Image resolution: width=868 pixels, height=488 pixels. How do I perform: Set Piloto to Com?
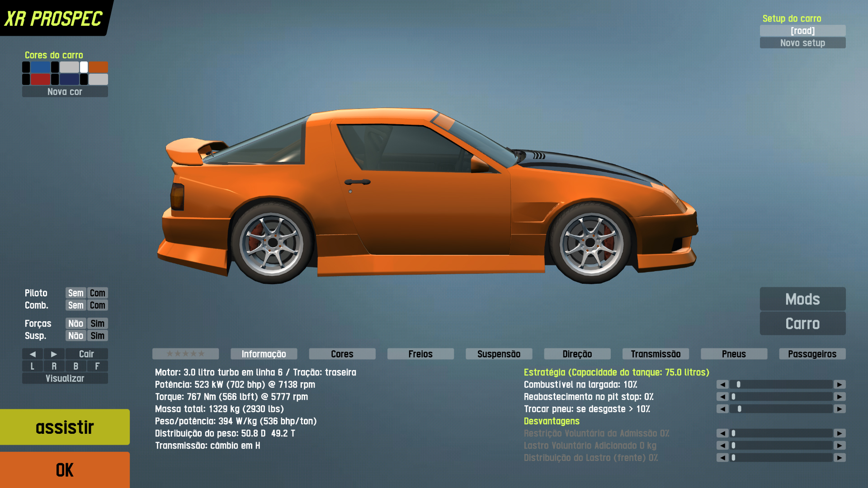[97, 293]
